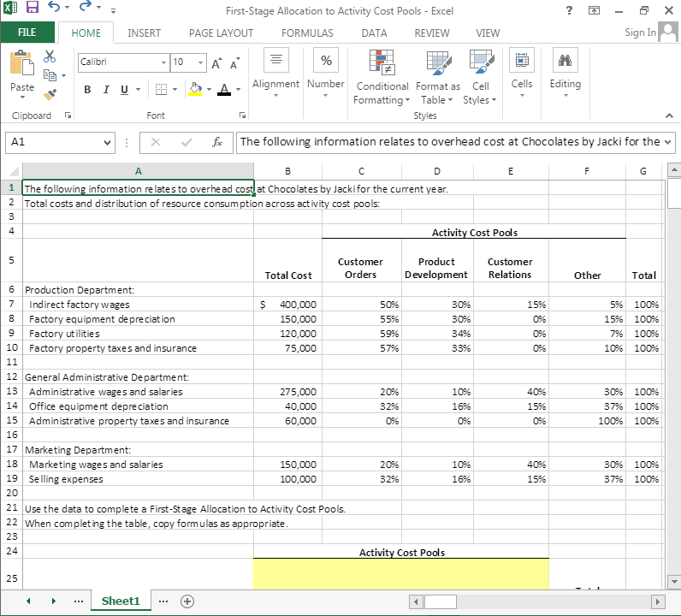Toggle Italic formatting

(x=106, y=90)
